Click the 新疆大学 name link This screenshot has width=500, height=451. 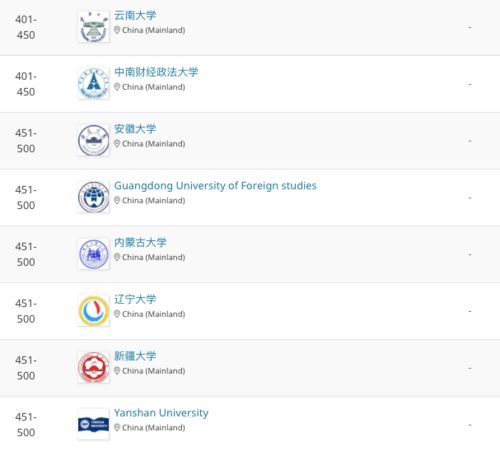coord(135,356)
